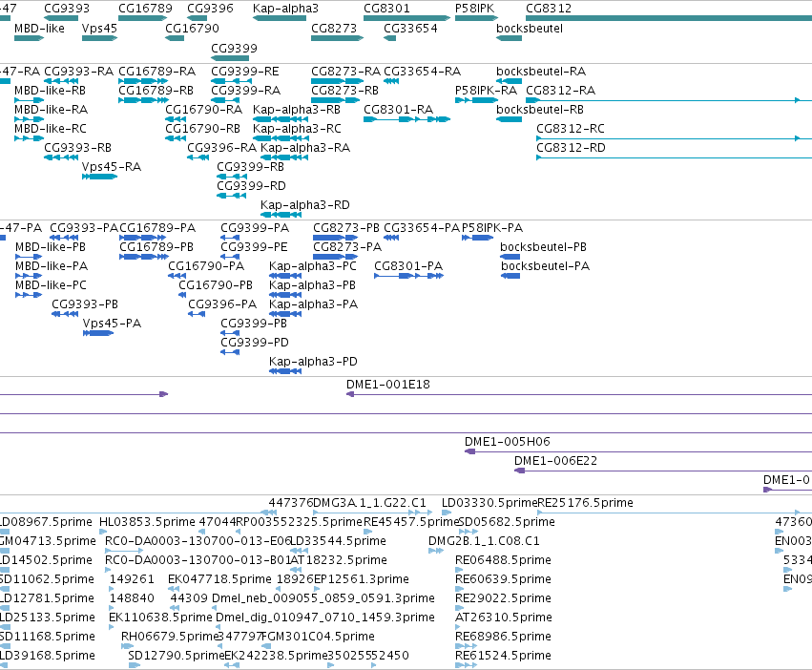Open the CG8312-RD transcript label
Screen dimensions: 812x670
click(571, 148)
